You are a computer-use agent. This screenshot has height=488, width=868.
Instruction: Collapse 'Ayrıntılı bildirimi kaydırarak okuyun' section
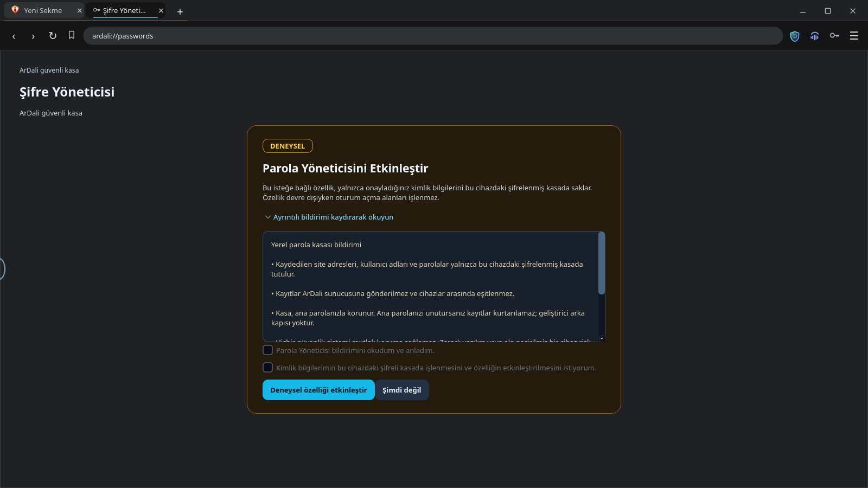328,217
